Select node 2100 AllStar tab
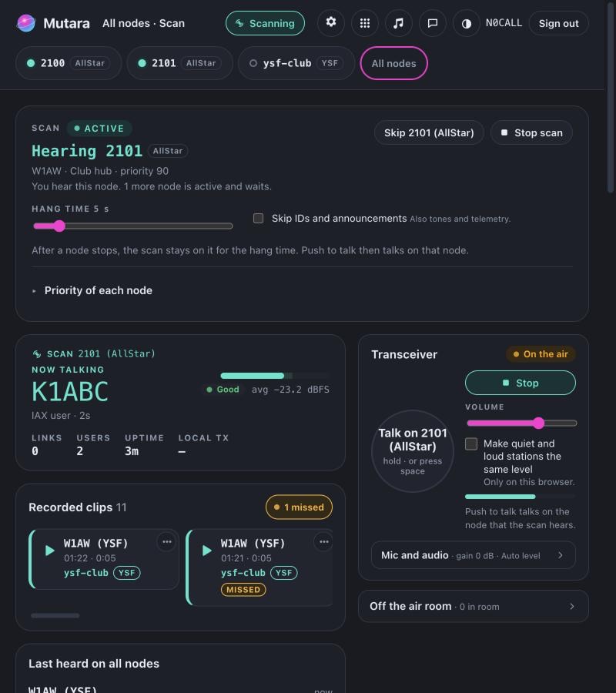 (x=69, y=63)
